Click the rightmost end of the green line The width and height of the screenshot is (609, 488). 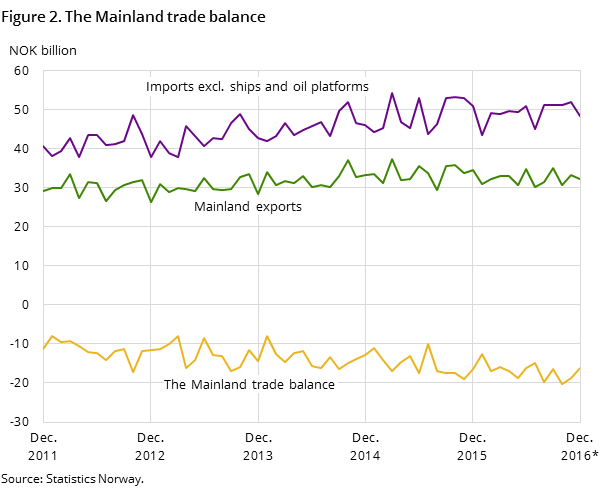580,179
